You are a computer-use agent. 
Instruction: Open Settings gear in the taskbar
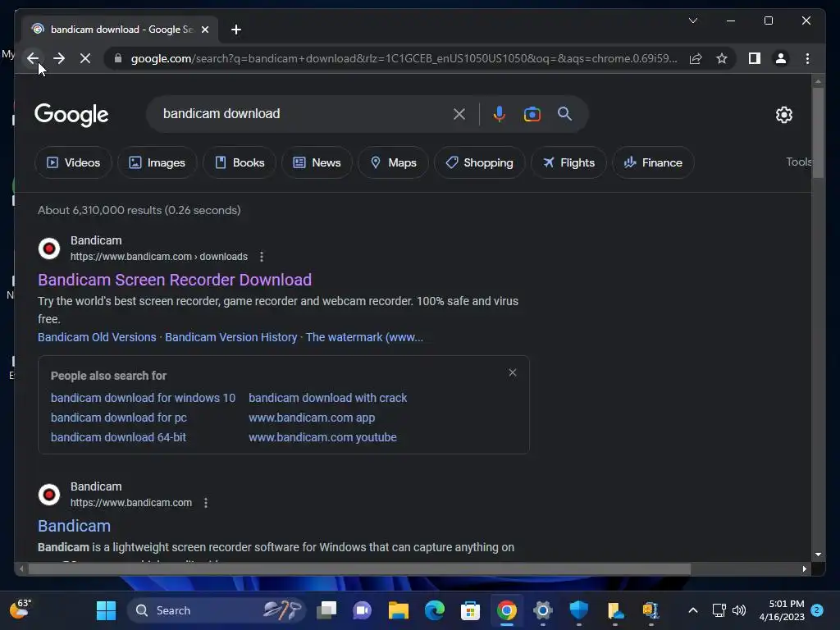543,610
